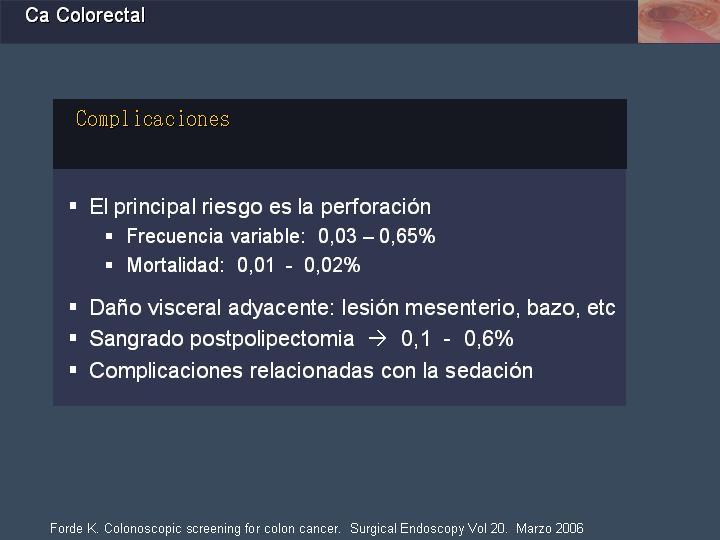
Task: Click bullet marker before 'Daño visceral adyacente'
Action: click(x=73, y=306)
